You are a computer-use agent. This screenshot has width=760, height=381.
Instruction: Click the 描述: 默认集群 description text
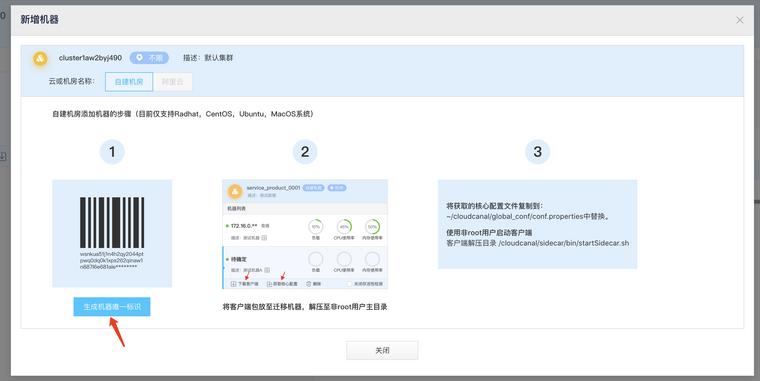[208, 58]
